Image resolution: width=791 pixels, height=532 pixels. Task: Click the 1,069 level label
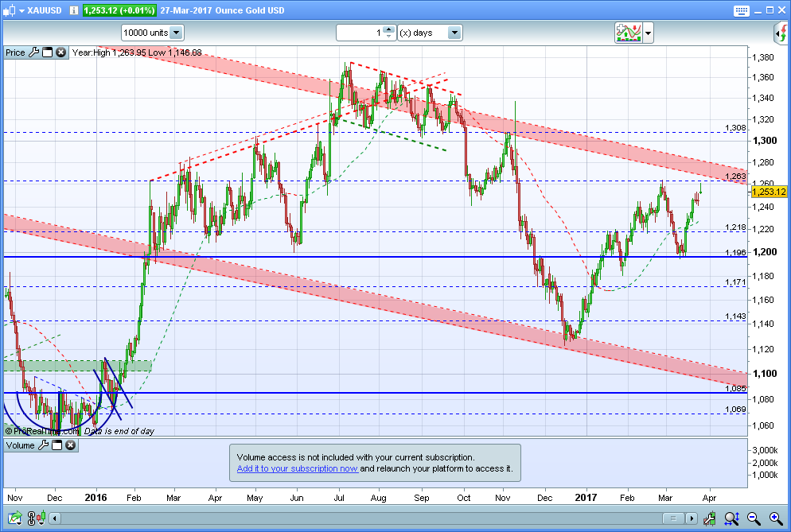[735, 409]
